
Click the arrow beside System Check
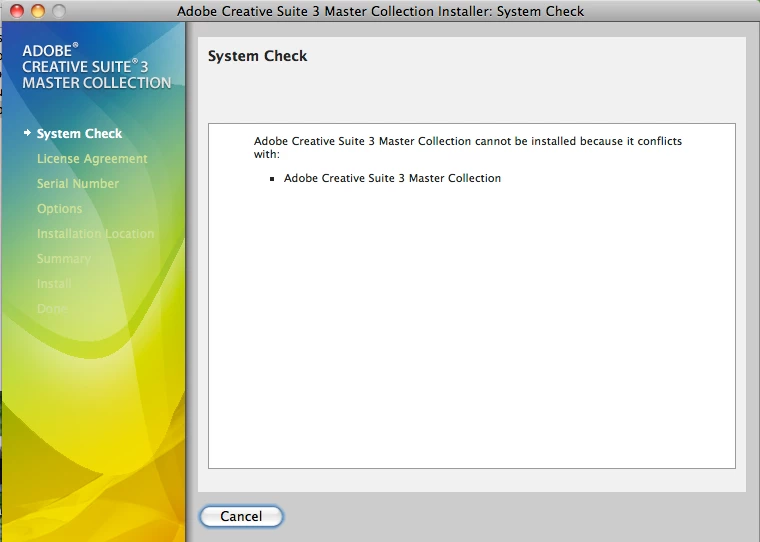point(28,133)
